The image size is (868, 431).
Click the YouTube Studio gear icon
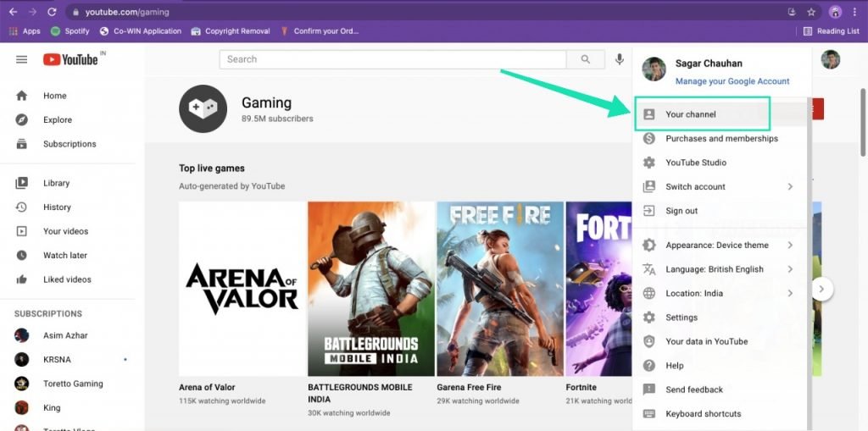click(648, 163)
